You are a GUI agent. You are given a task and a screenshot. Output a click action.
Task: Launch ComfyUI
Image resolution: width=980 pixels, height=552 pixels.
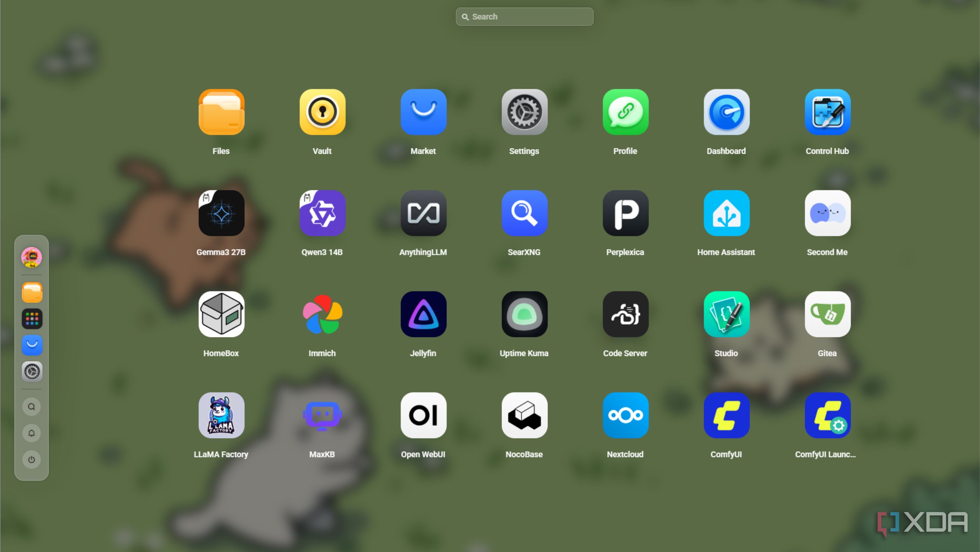pos(727,415)
